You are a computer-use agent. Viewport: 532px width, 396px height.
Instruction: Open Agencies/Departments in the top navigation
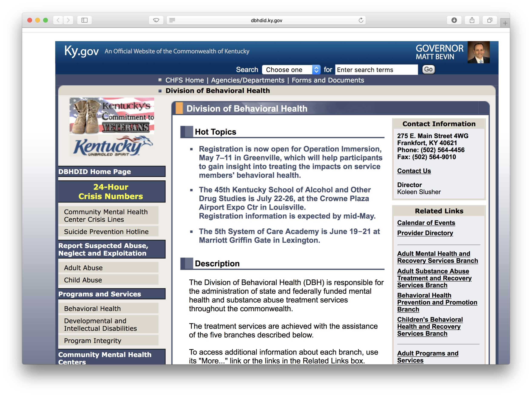point(247,80)
